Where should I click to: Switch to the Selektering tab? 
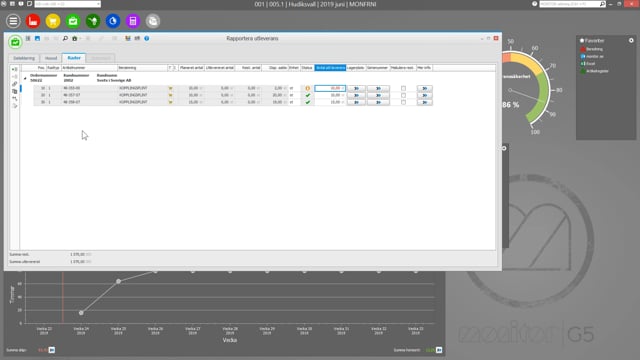point(24,58)
